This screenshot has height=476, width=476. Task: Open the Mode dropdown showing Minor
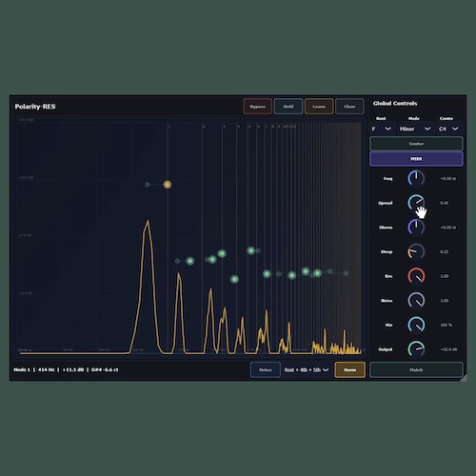click(x=415, y=129)
